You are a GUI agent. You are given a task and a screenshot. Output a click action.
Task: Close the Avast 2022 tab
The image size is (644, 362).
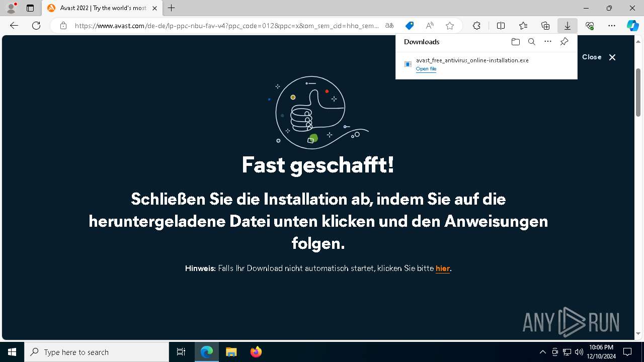[154, 8]
